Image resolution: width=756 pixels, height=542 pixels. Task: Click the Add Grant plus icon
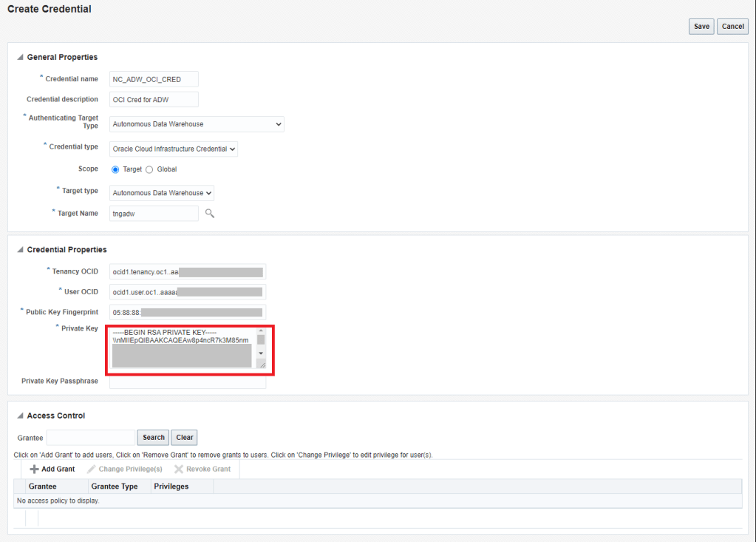(x=34, y=470)
